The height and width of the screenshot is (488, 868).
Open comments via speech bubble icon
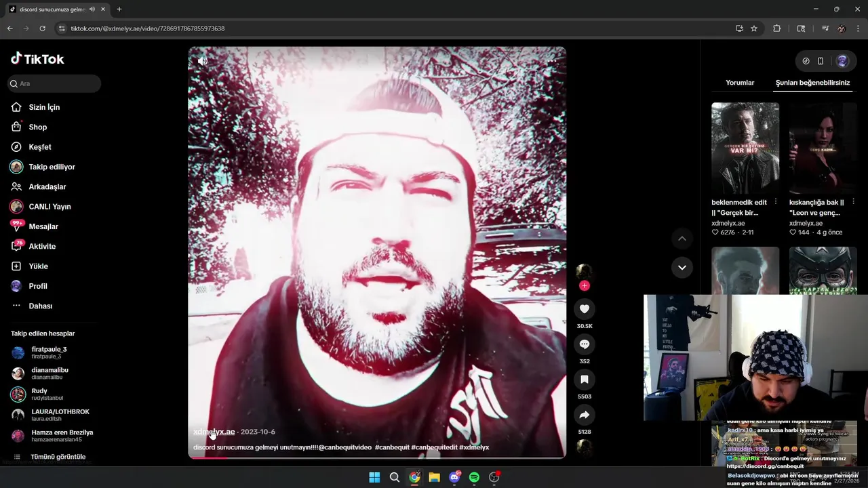pyautogui.click(x=585, y=344)
